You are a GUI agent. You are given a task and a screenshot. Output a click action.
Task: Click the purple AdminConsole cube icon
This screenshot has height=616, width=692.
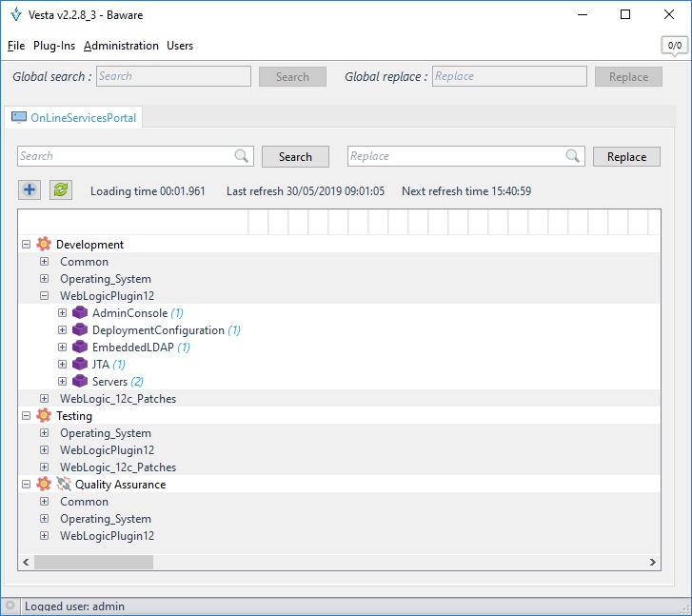coord(80,313)
